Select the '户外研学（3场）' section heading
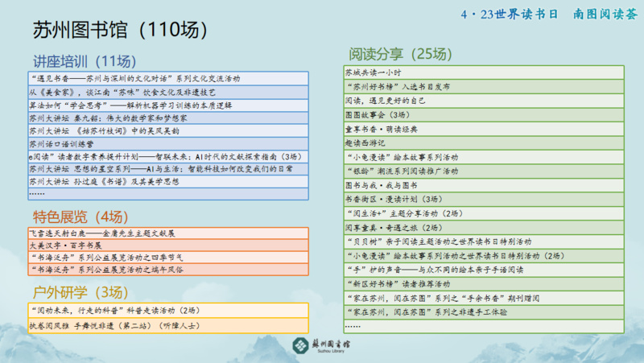This screenshot has width=644, height=363. [80, 292]
